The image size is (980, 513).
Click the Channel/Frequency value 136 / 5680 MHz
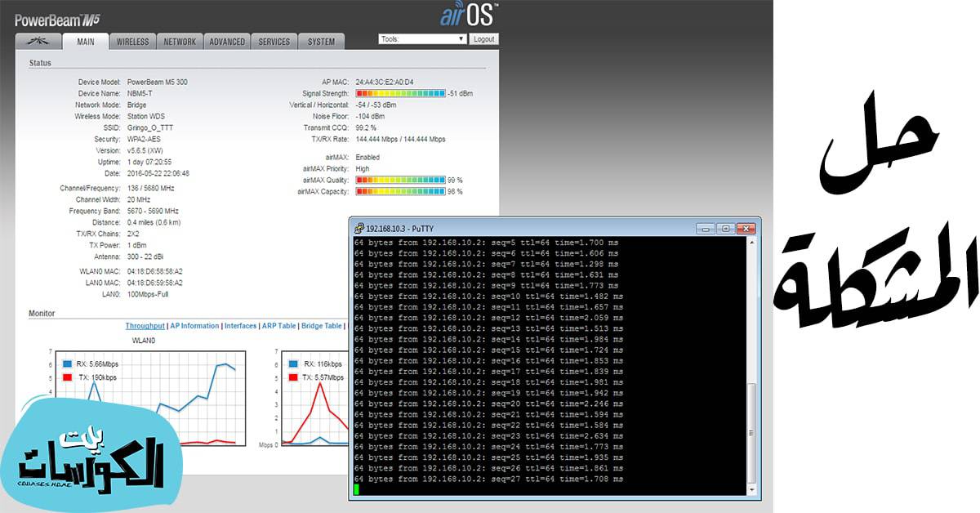[151, 188]
